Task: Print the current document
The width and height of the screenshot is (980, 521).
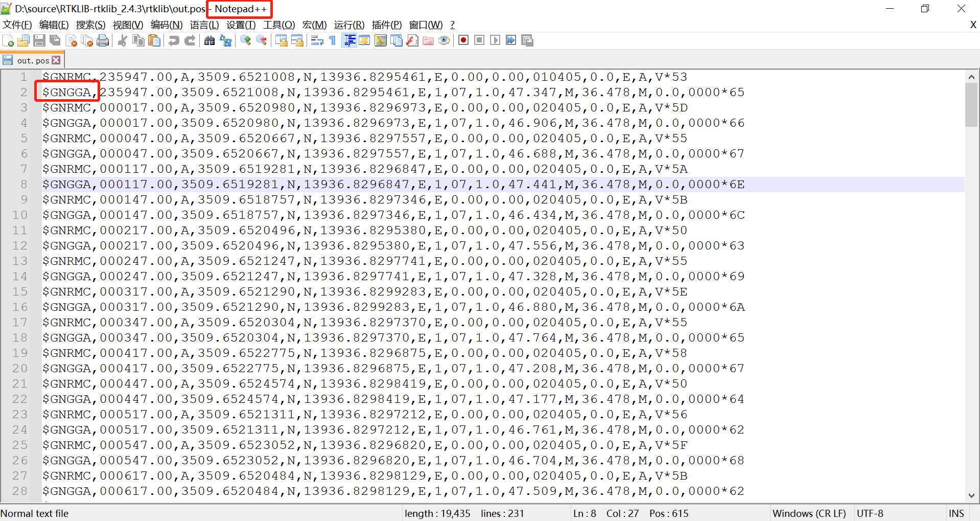Action: click(103, 40)
